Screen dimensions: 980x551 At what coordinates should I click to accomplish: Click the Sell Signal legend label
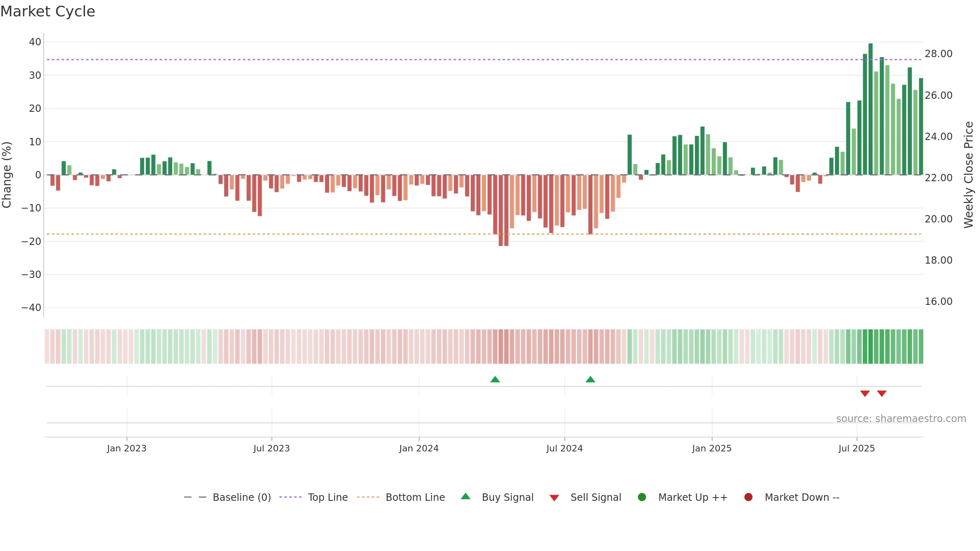pos(596,497)
